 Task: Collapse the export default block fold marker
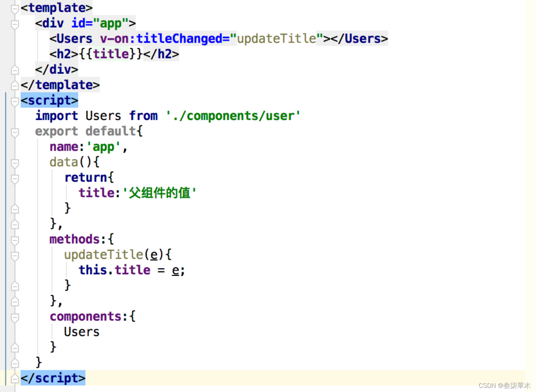point(15,132)
